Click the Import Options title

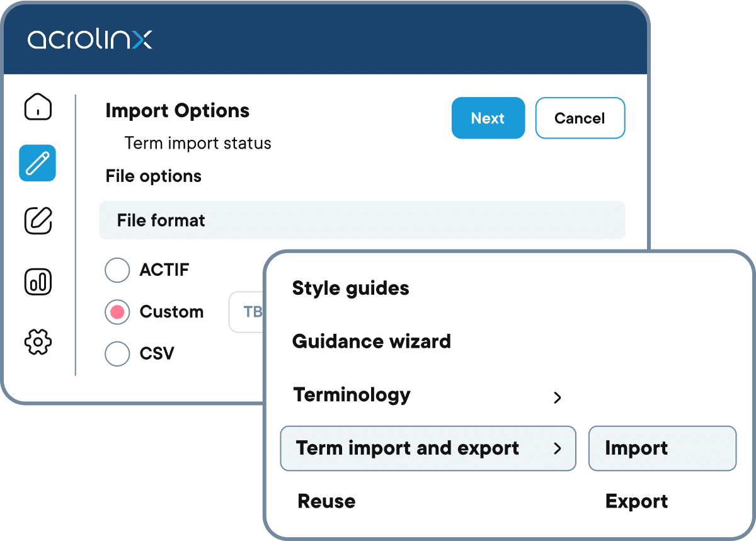click(x=178, y=111)
